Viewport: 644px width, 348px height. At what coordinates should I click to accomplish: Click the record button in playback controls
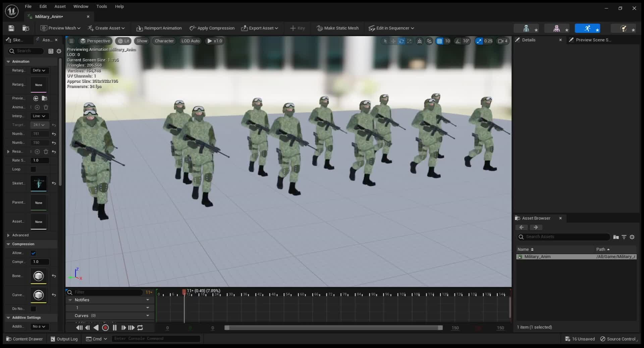point(105,328)
